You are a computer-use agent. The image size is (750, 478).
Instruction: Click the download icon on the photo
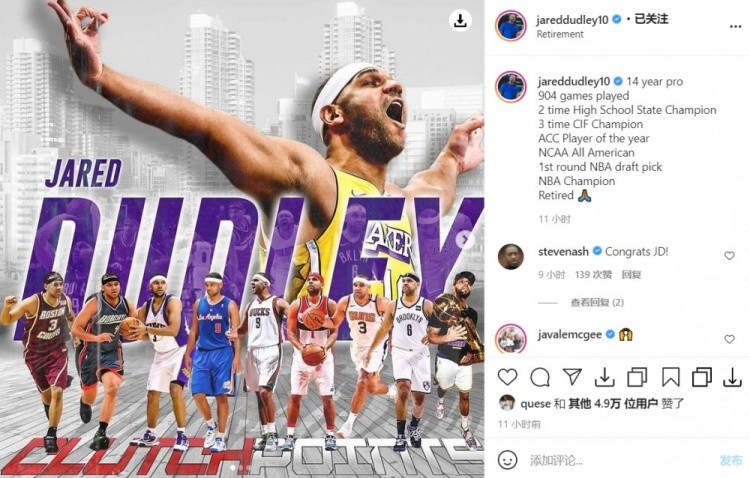460,20
